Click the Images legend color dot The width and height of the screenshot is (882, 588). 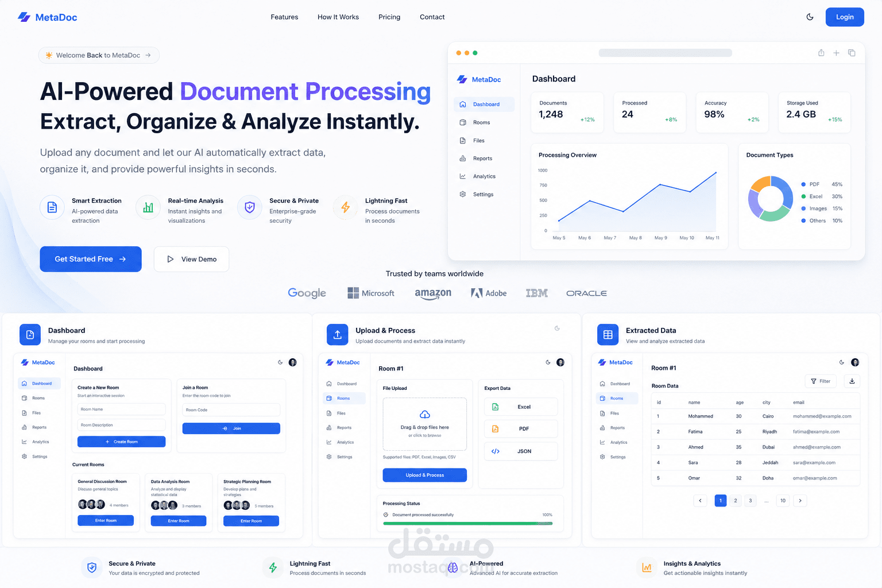pyautogui.click(x=803, y=208)
